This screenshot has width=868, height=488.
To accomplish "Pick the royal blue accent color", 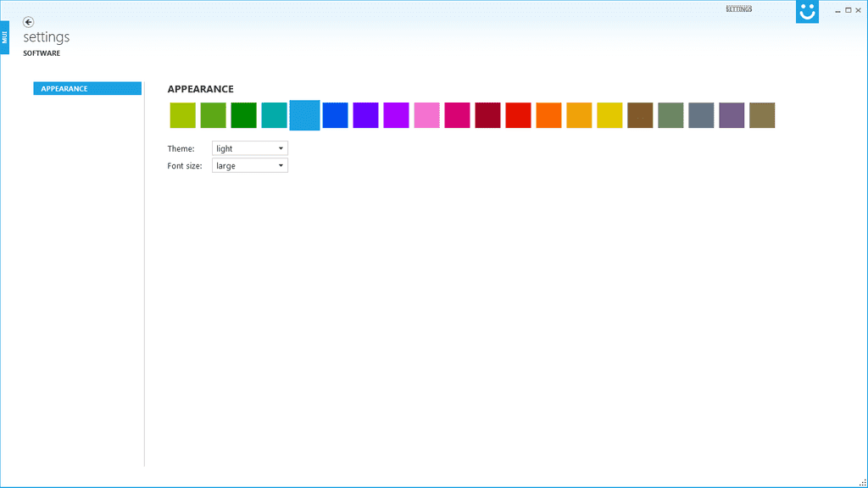I will [335, 115].
